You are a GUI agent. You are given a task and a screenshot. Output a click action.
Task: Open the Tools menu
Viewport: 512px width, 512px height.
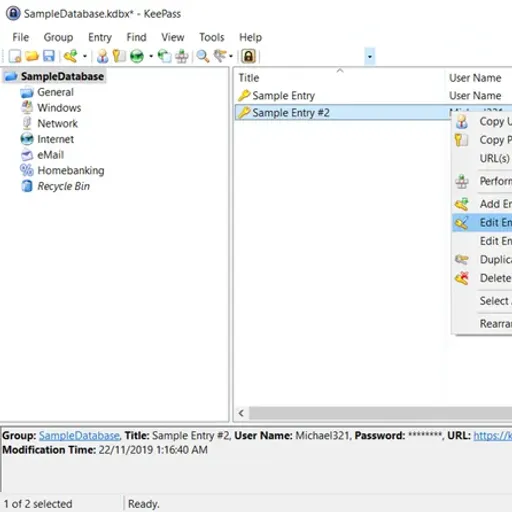click(212, 37)
